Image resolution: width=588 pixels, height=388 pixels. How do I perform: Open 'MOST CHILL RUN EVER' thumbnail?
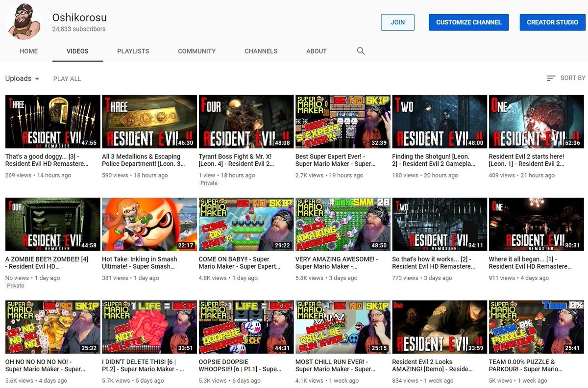[x=343, y=327]
